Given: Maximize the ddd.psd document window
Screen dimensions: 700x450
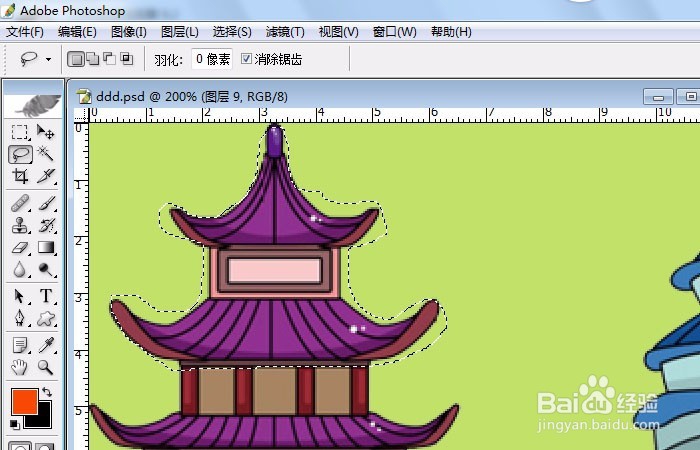Looking at the screenshot, I should tap(689, 97).
